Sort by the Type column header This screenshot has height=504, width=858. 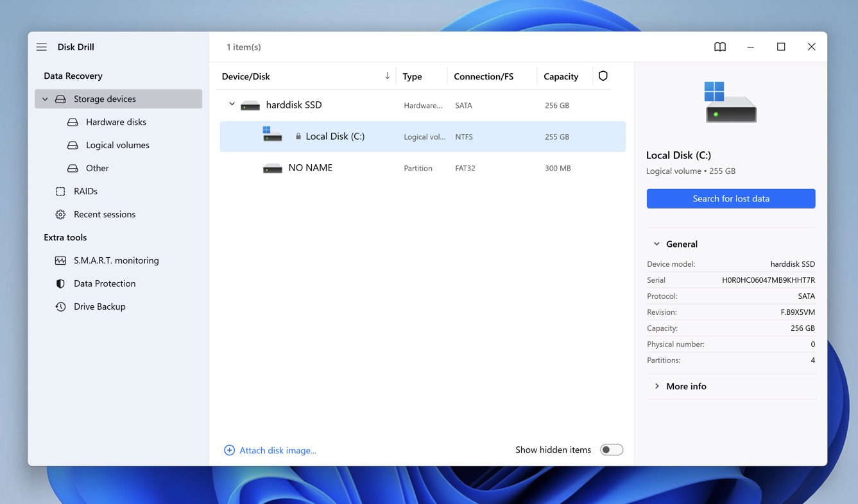[412, 76]
